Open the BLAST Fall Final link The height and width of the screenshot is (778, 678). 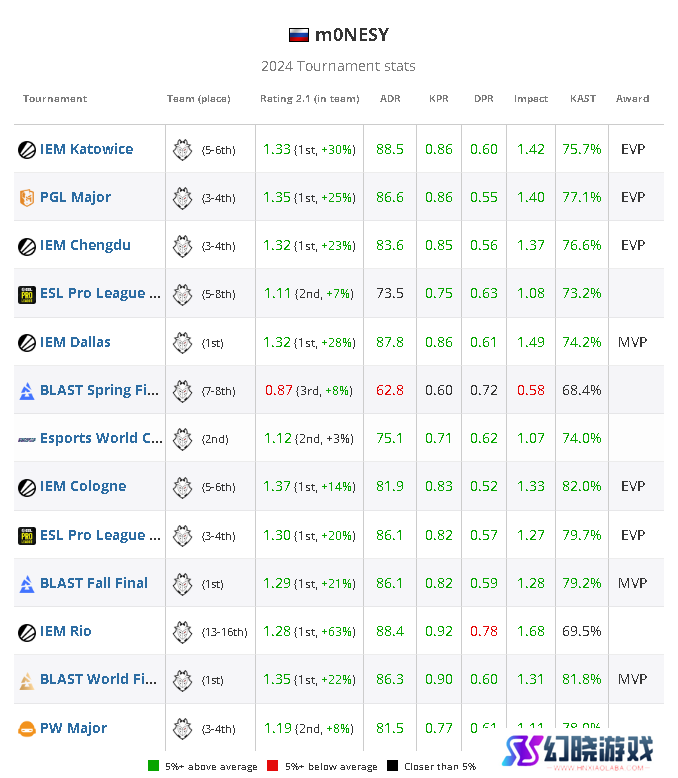point(94,583)
